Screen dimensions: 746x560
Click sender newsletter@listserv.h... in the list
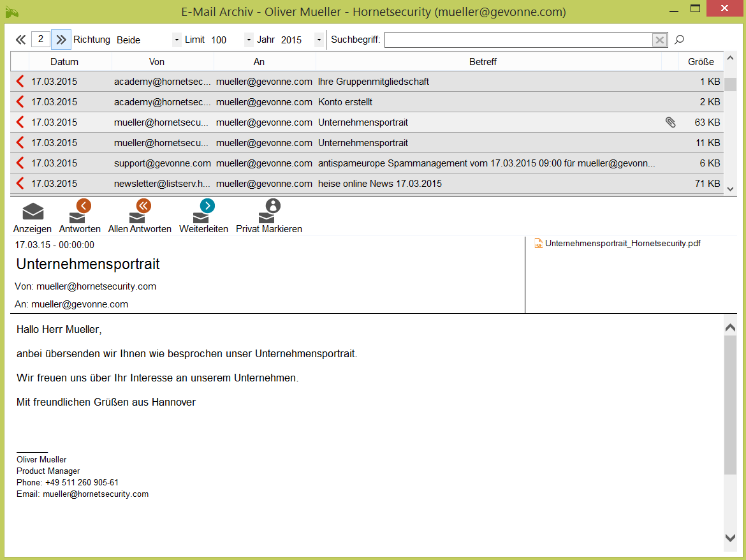(x=162, y=184)
